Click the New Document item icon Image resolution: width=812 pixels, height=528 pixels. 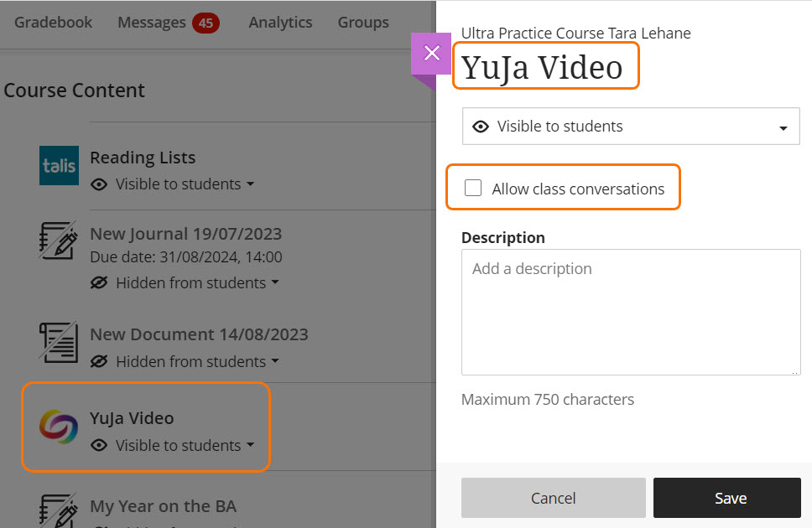[60, 341]
